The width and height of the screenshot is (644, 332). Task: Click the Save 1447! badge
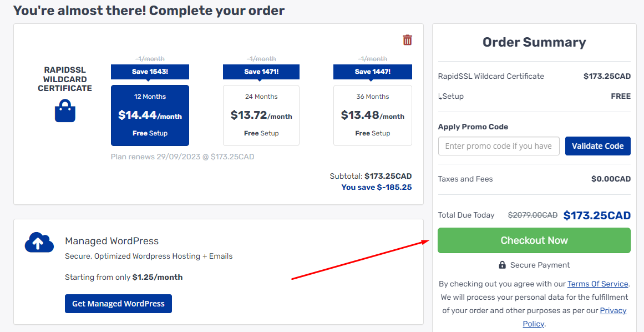click(x=372, y=72)
